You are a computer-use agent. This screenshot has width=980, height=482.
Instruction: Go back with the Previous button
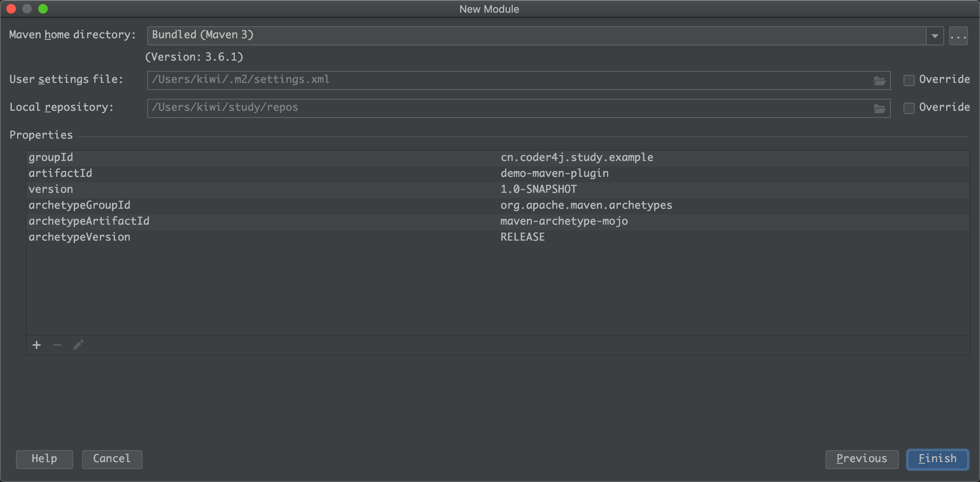pyautogui.click(x=861, y=459)
